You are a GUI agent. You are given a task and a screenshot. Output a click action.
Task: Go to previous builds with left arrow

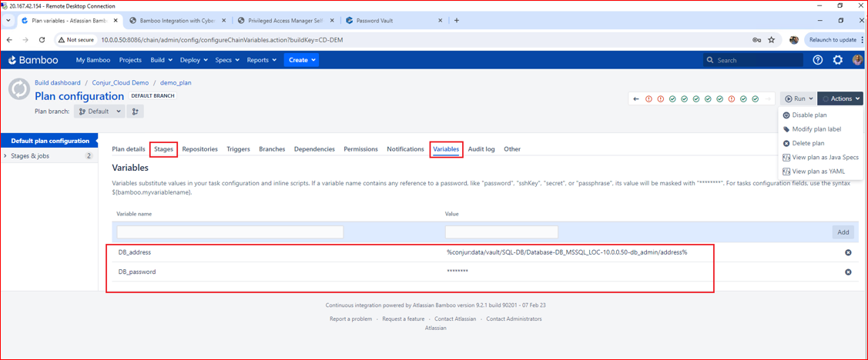tap(636, 99)
